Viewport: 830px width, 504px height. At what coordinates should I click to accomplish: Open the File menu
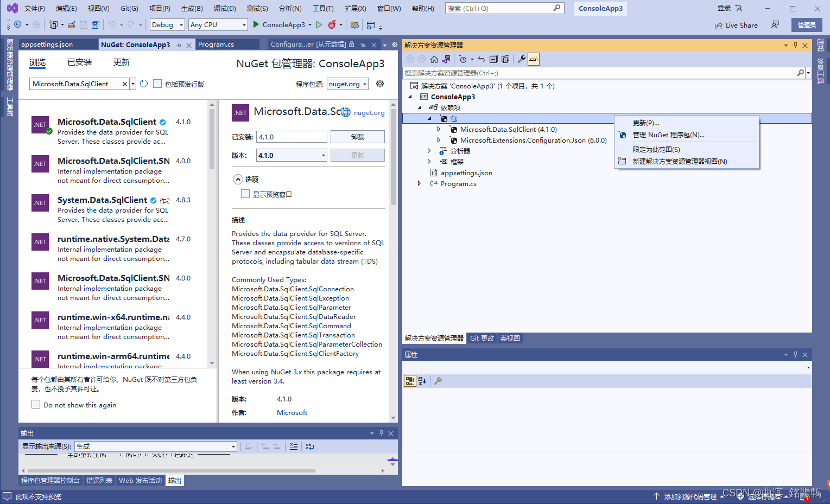pyautogui.click(x=35, y=8)
